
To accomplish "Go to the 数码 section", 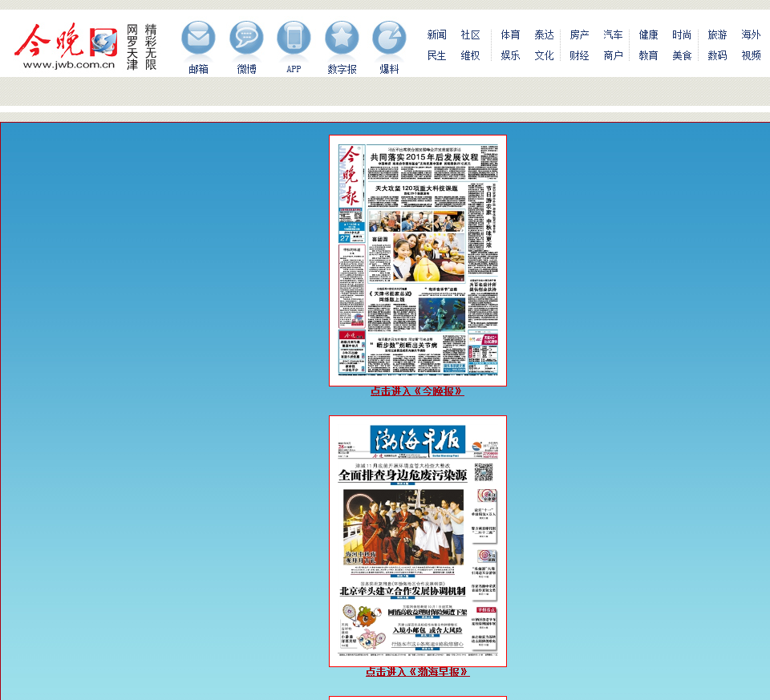I will coord(717,55).
